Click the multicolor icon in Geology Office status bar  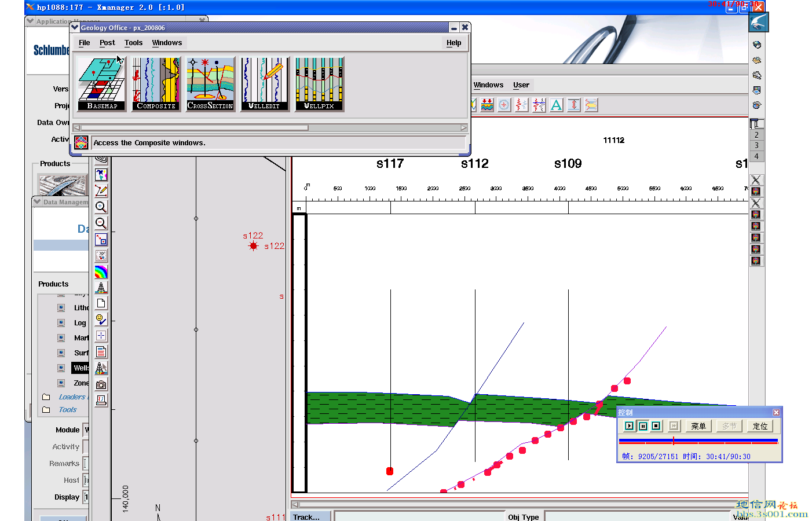81,142
